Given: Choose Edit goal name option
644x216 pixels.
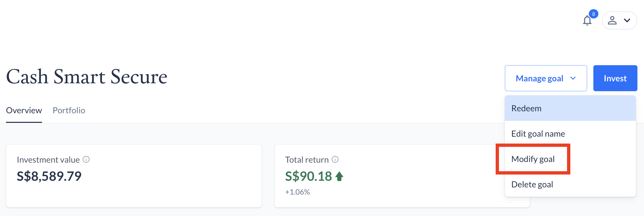Looking at the screenshot, I should 570,134.
